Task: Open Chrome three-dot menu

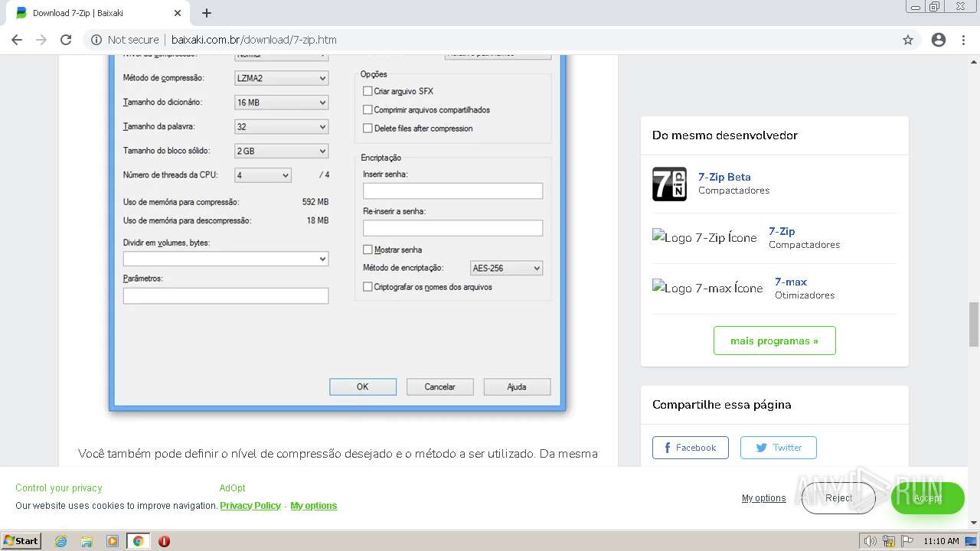Action: [x=964, y=40]
